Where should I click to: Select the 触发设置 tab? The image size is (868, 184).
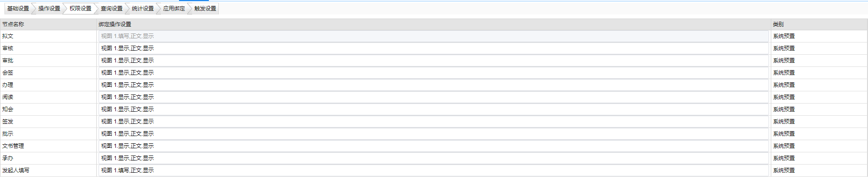(x=205, y=9)
